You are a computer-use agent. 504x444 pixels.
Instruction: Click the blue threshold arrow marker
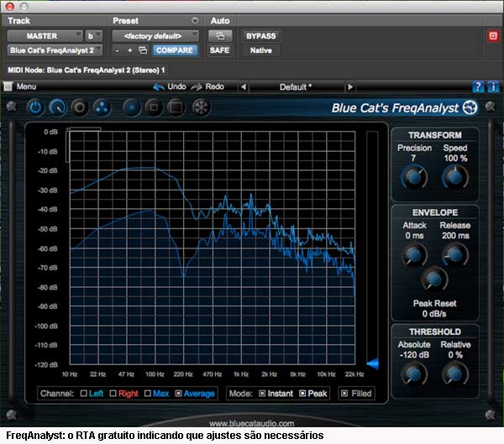pyautogui.click(x=373, y=363)
